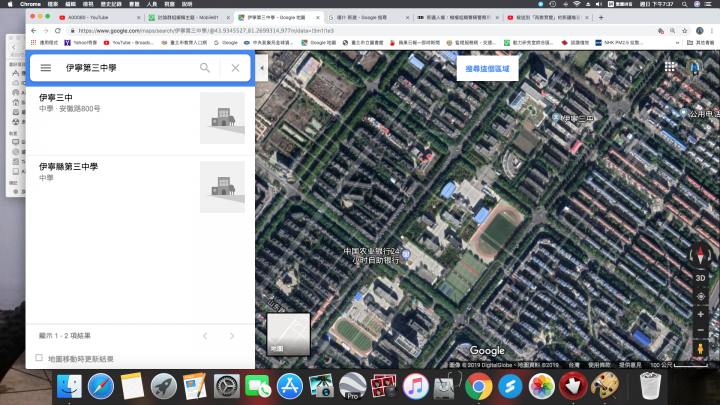
Task: Open the apps shortcut in bookmarks bar
Action: point(45,43)
